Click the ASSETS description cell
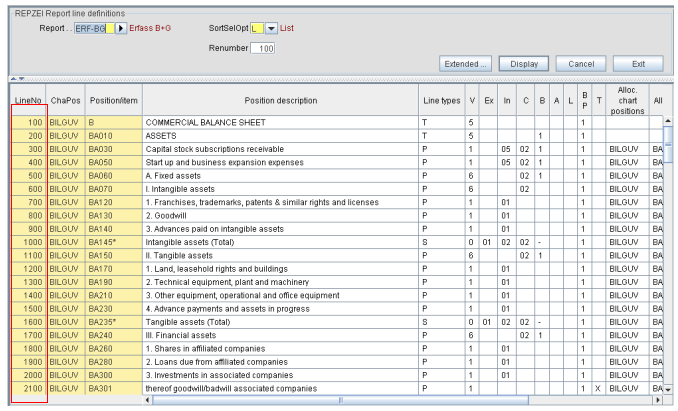This screenshot has width=678, height=411. (281, 136)
